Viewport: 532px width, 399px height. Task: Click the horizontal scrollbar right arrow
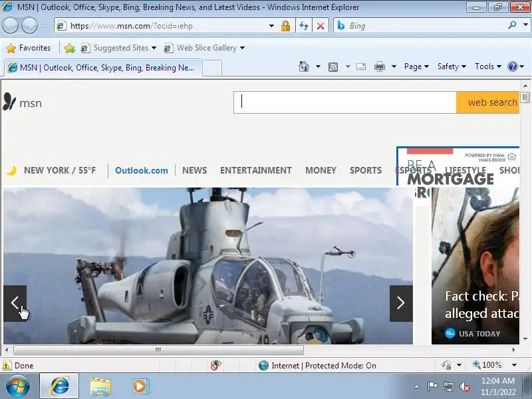[x=513, y=350]
